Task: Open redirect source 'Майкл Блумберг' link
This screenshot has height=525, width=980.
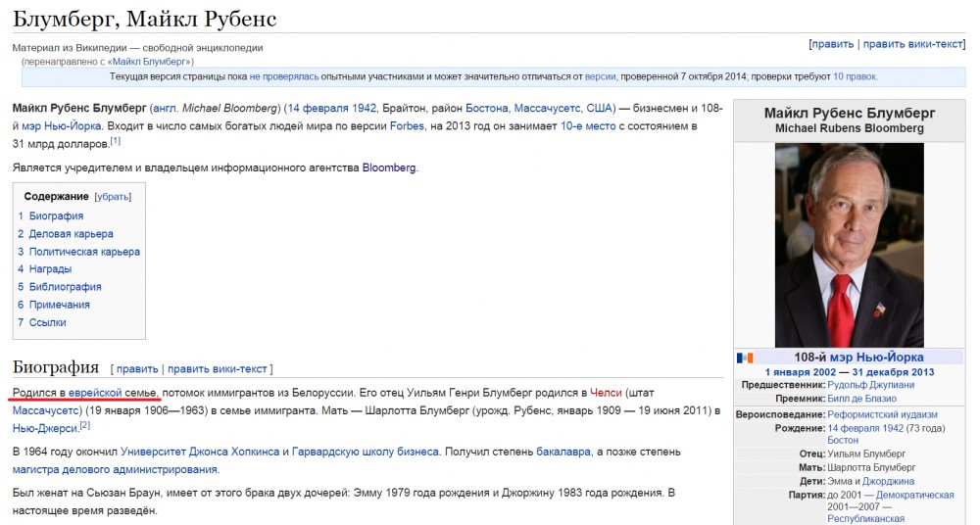Action: pos(151,62)
